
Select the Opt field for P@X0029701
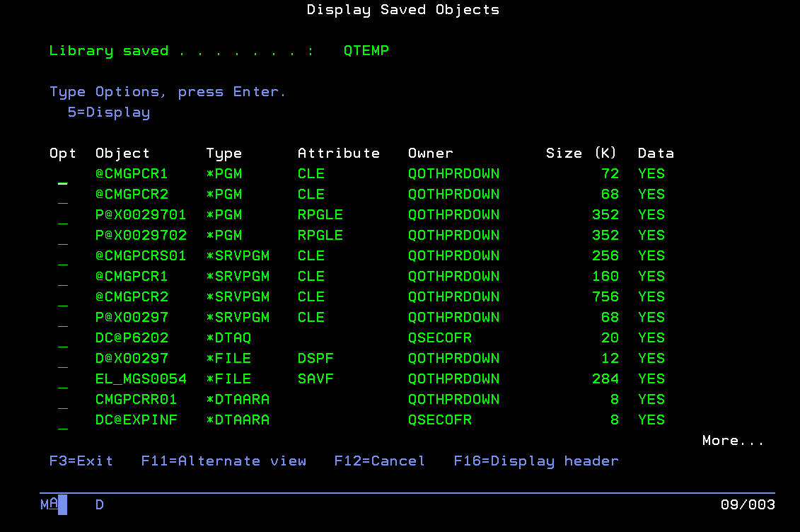63,215
